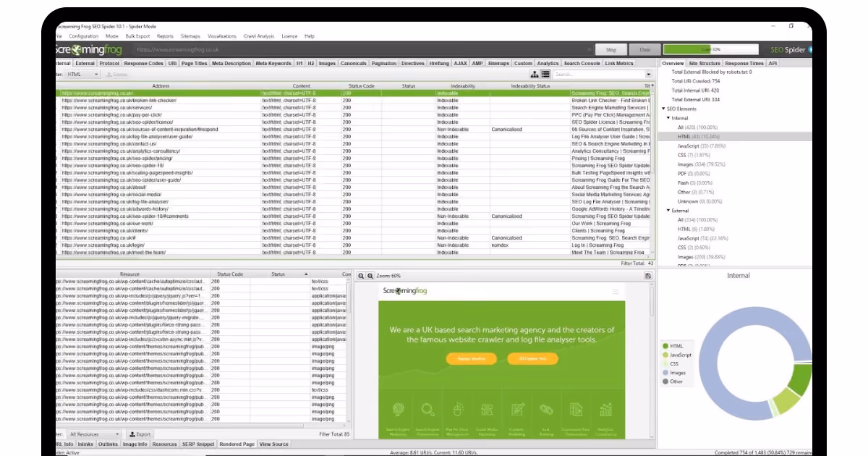
Task: Switch to the Inlinks tab
Action: coord(85,444)
